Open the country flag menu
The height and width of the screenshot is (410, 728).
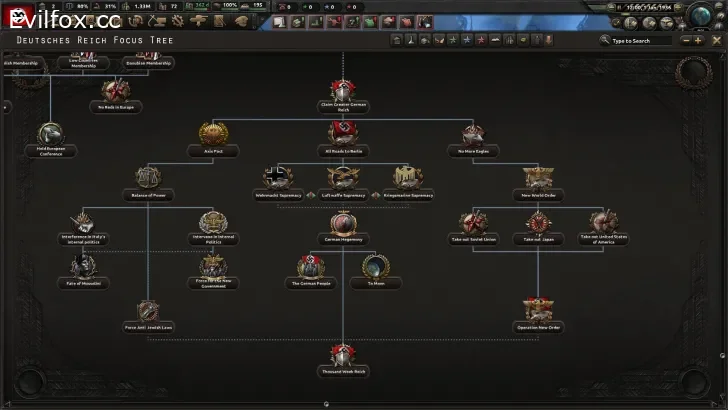point(18,14)
